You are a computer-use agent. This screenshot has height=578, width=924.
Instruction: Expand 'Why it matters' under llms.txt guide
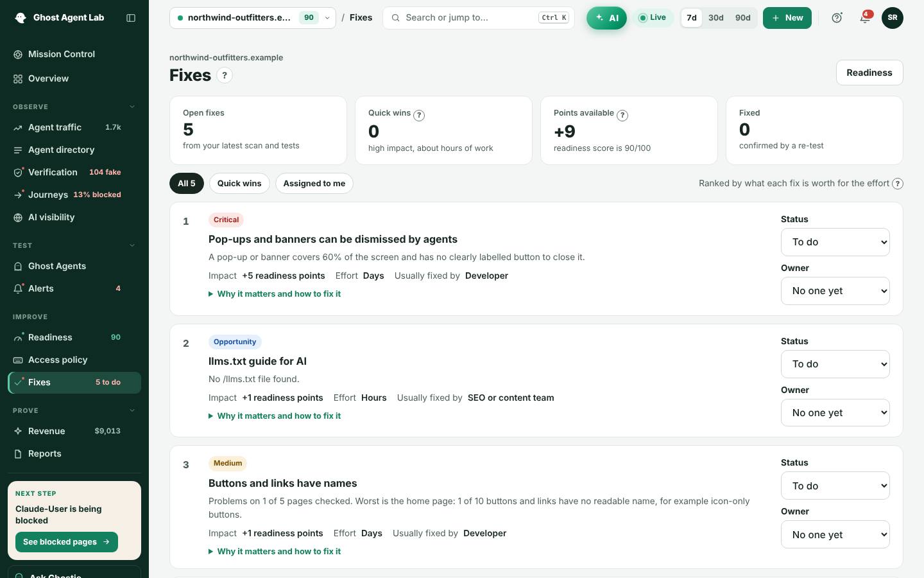[275, 416]
